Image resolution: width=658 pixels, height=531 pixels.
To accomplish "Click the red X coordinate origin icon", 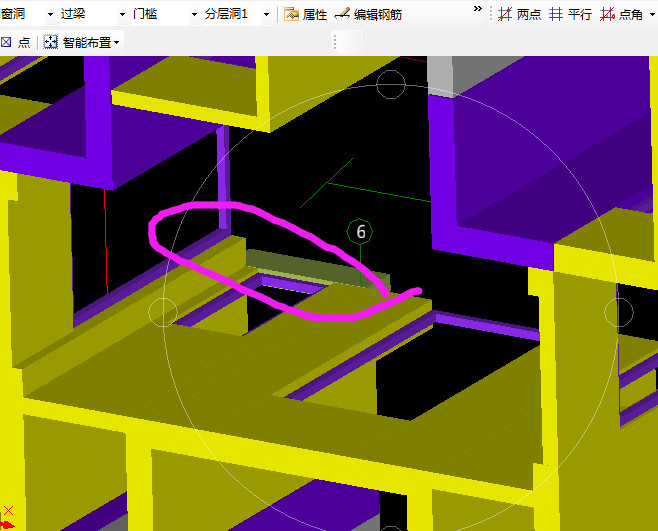I will coord(8,510).
